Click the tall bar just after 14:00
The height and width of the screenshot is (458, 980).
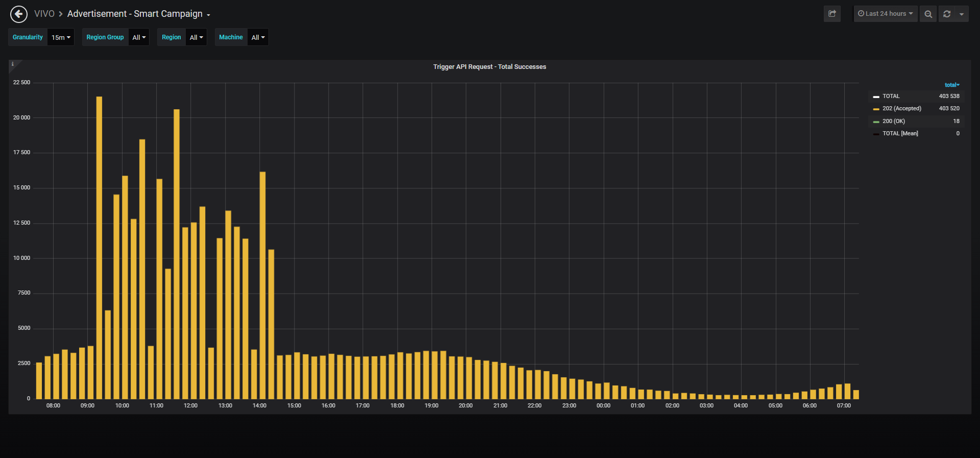(262, 285)
